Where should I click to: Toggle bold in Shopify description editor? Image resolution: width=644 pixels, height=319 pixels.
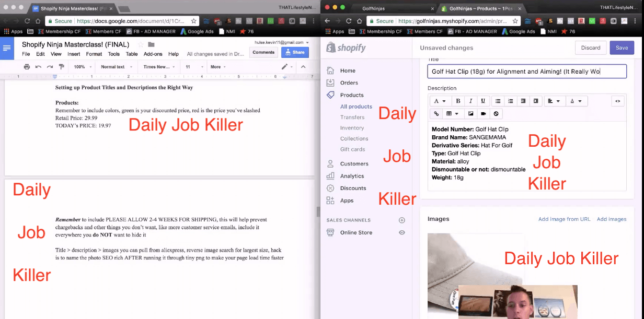coord(458,101)
